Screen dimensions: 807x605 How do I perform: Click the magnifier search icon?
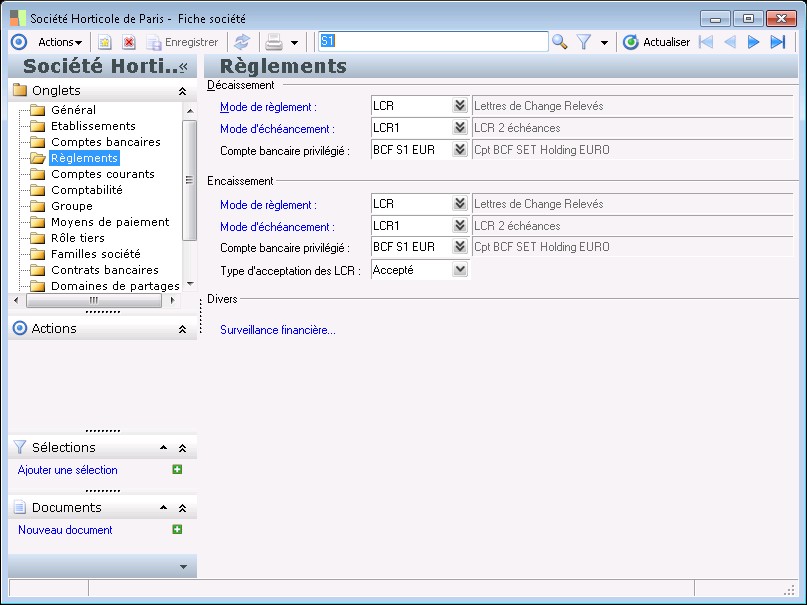(560, 42)
